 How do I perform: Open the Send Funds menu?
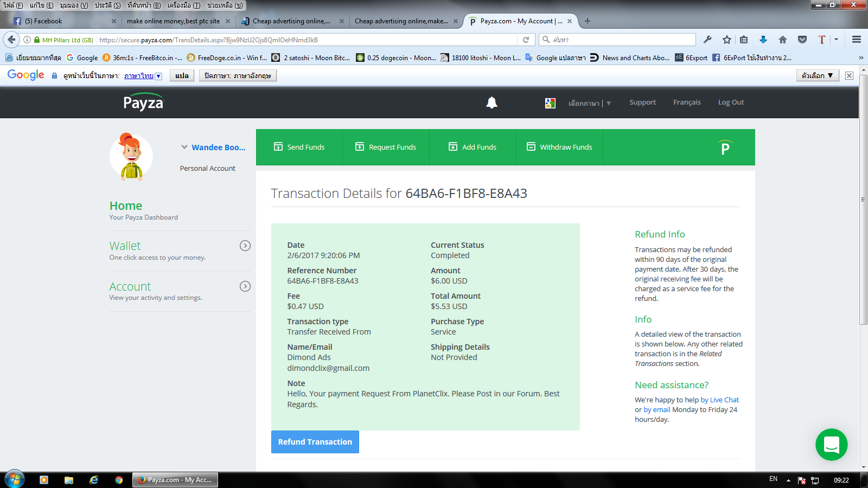pos(299,147)
